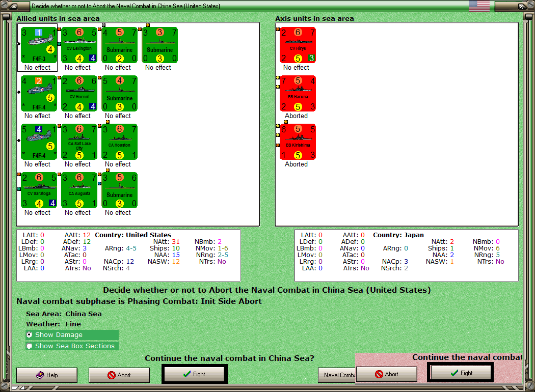The height and width of the screenshot is (392, 535).
Task: Click the Aborted status under BB Kirishima
Action: pos(296,164)
